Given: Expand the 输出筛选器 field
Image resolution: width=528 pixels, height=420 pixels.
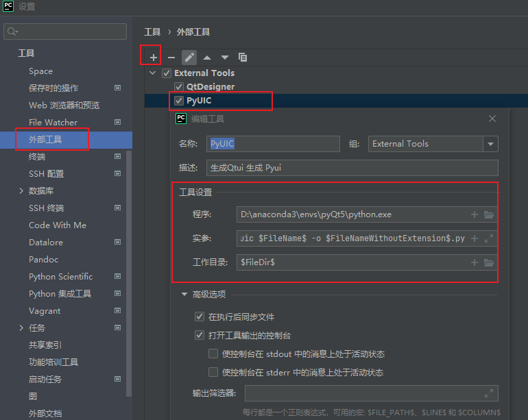Looking at the screenshot, I should tap(489, 393).
